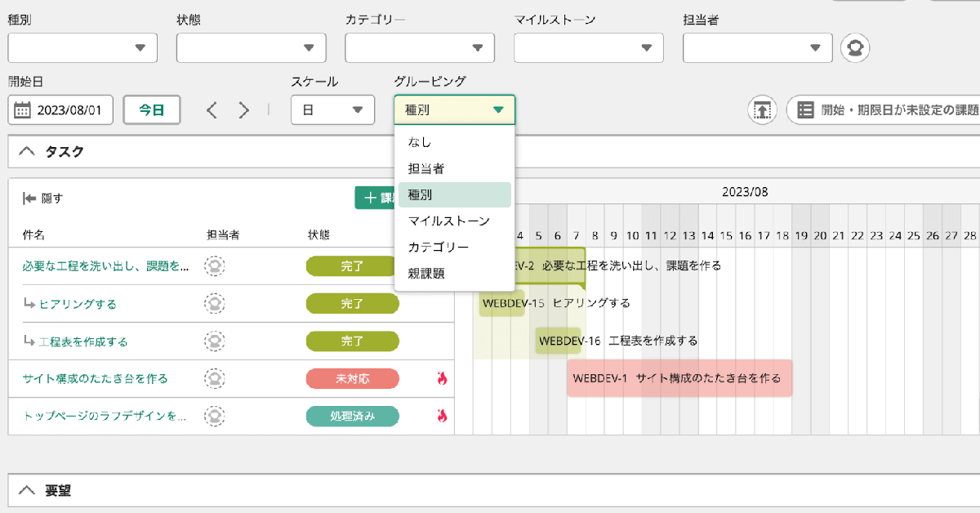The width and height of the screenshot is (980, 513).
Task: Click the red WEBDEV-1 Gantt bar
Action: point(679,378)
